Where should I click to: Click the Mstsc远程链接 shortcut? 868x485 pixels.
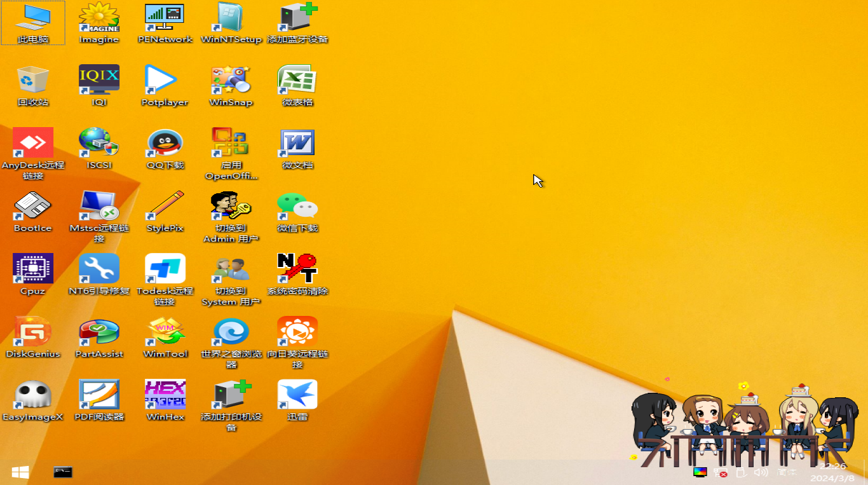tap(99, 217)
